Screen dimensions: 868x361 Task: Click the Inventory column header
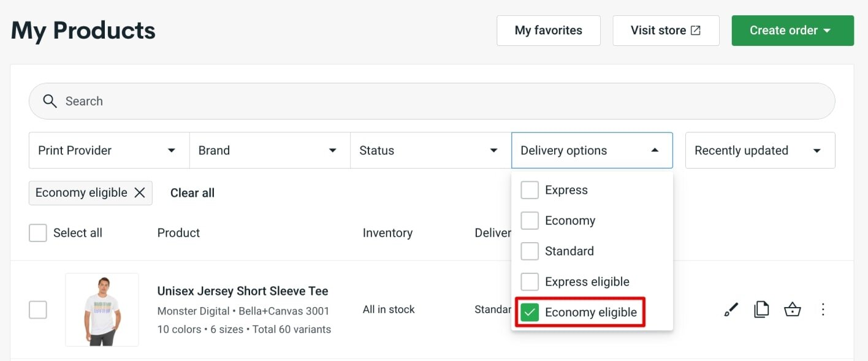(387, 233)
